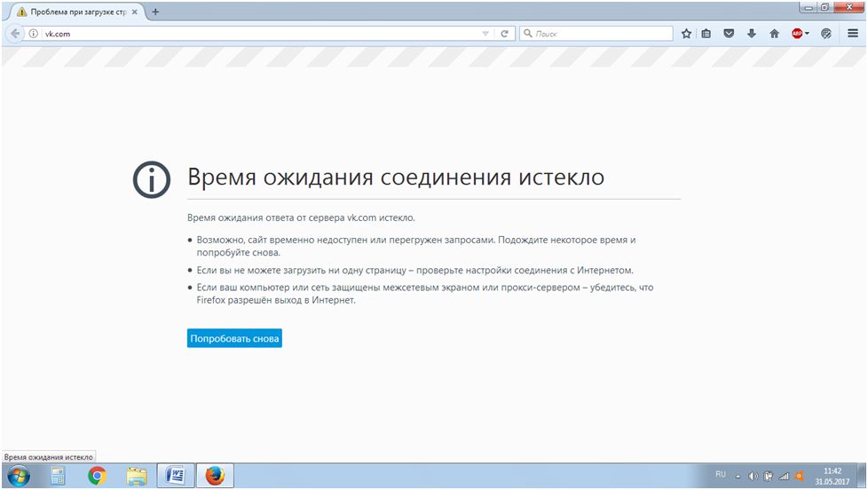Click the Adblock Plus ABP icon
Viewport: 868px width, 490px height.
pos(797,34)
